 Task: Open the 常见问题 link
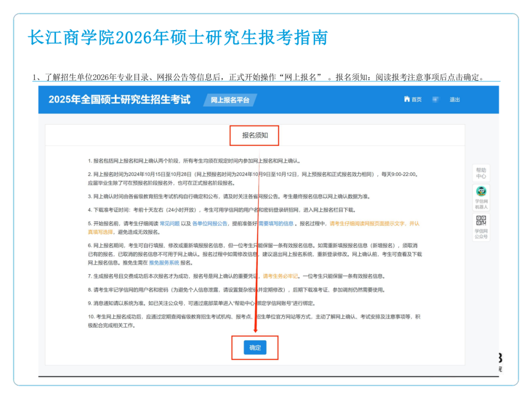pos(169,224)
